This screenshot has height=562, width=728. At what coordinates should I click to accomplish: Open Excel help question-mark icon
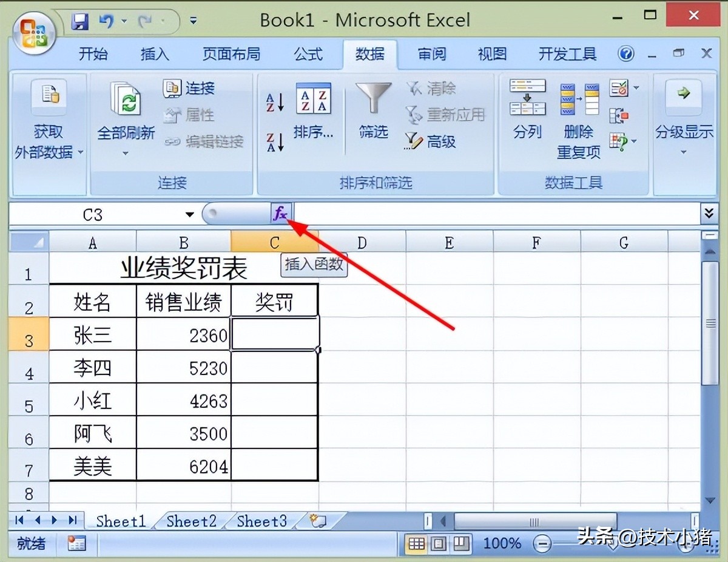625,53
